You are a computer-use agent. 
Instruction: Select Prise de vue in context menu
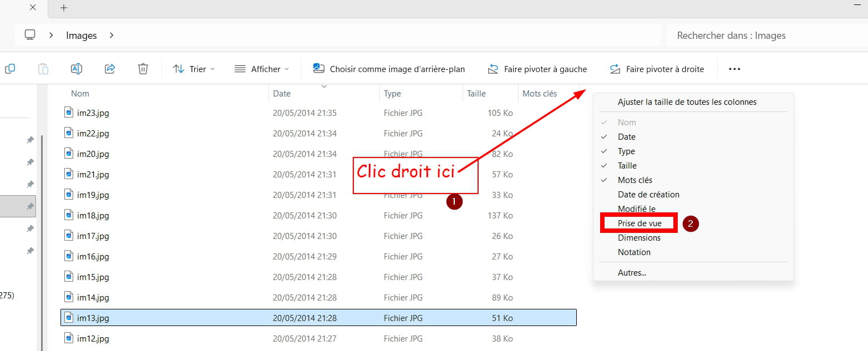[639, 223]
